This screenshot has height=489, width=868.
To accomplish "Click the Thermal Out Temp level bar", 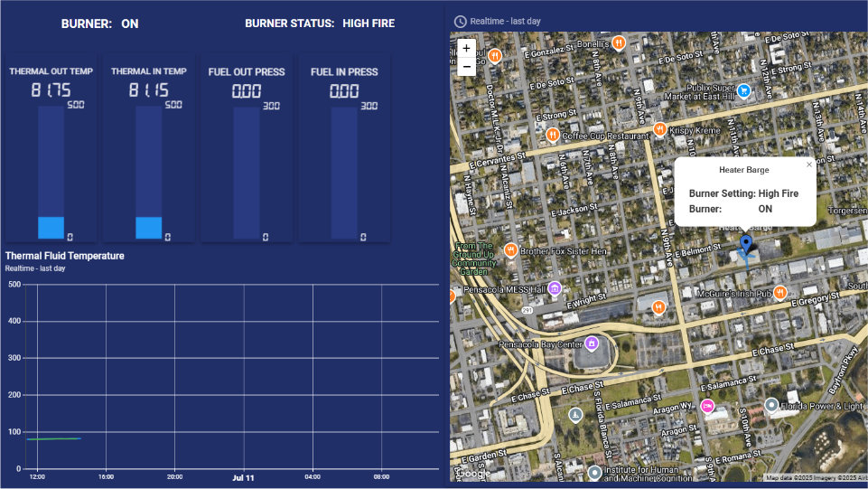I will pos(51,173).
